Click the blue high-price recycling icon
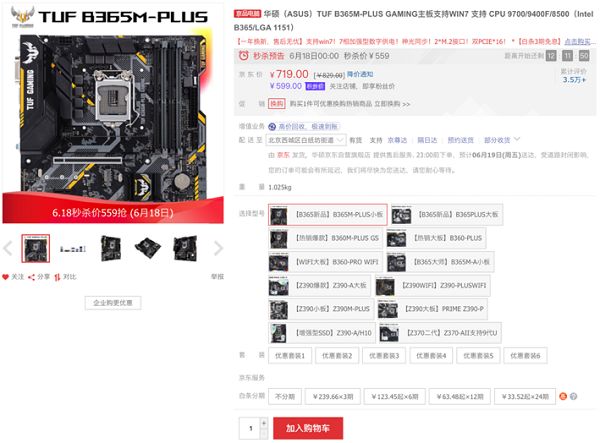 pos(272,127)
